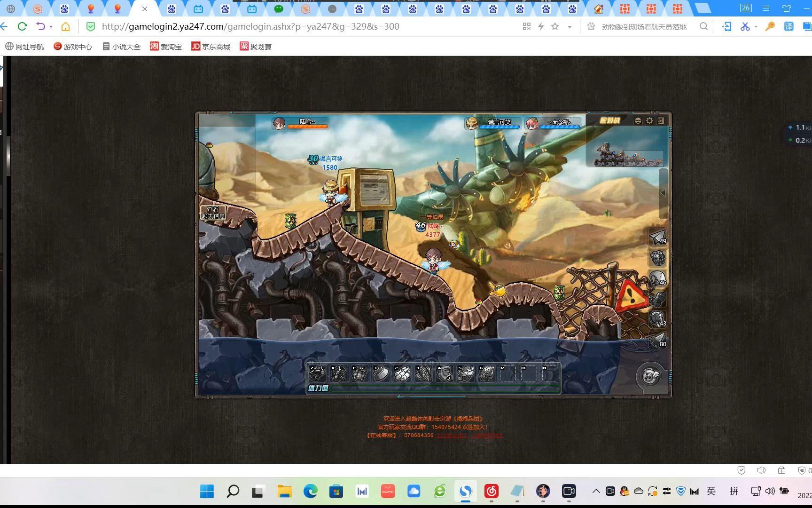The width and height of the screenshot is (812, 508).
Task: Reload the page with refresh icon
Action: tap(22, 26)
